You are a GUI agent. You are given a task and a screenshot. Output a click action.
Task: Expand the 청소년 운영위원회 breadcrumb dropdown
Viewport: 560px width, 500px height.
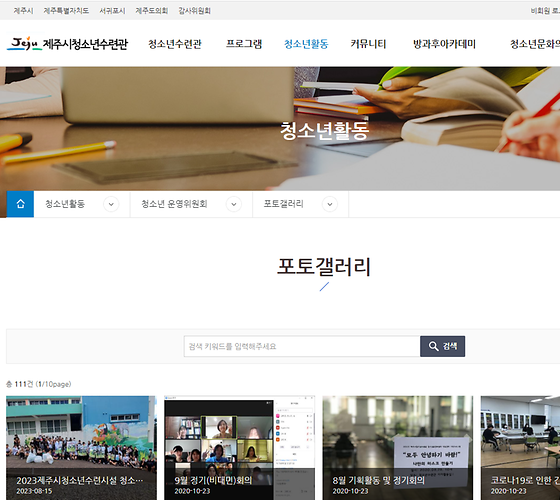tap(234, 204)
